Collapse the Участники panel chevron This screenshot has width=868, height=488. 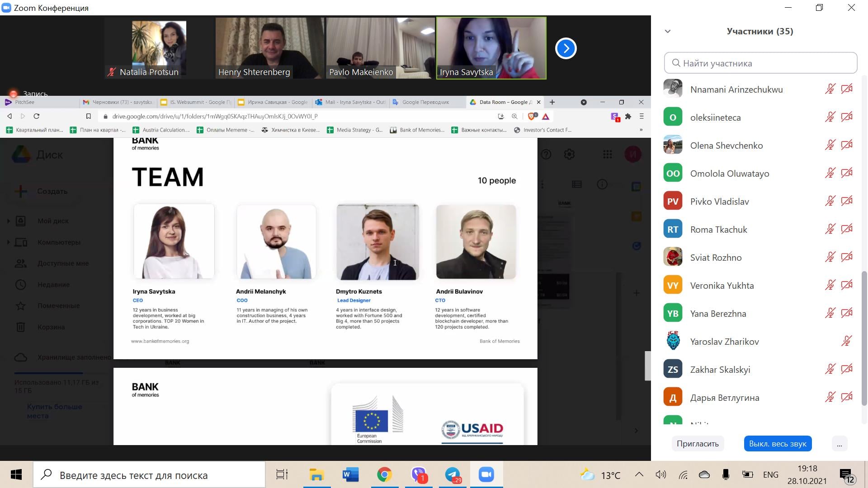coord(668,31)
